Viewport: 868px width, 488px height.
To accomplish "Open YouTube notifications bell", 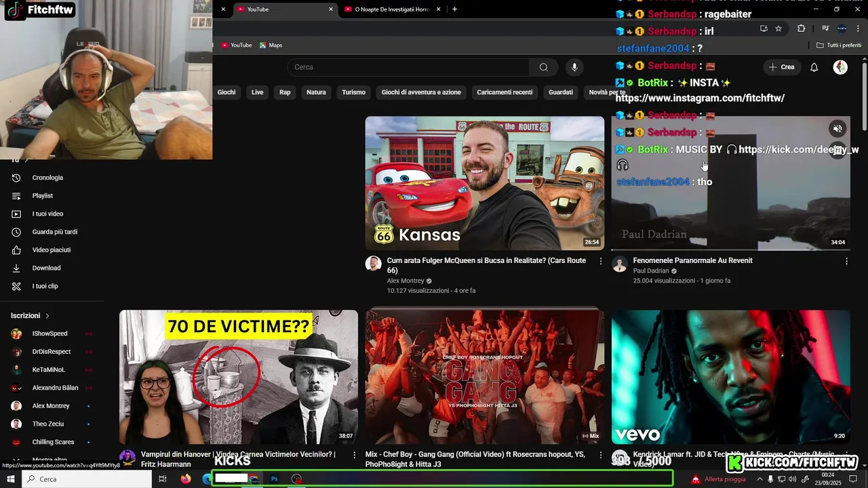I will pos(814,67).
